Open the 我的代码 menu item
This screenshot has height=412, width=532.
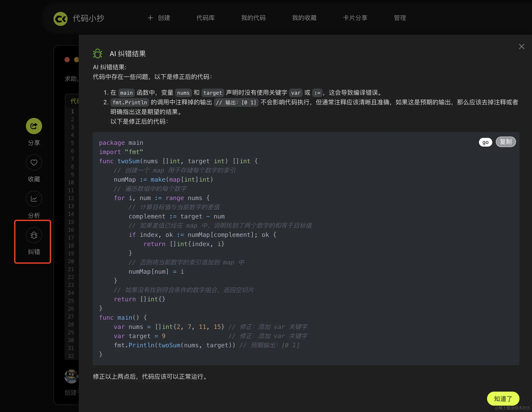pyautogui.click(x=253, y=18)
